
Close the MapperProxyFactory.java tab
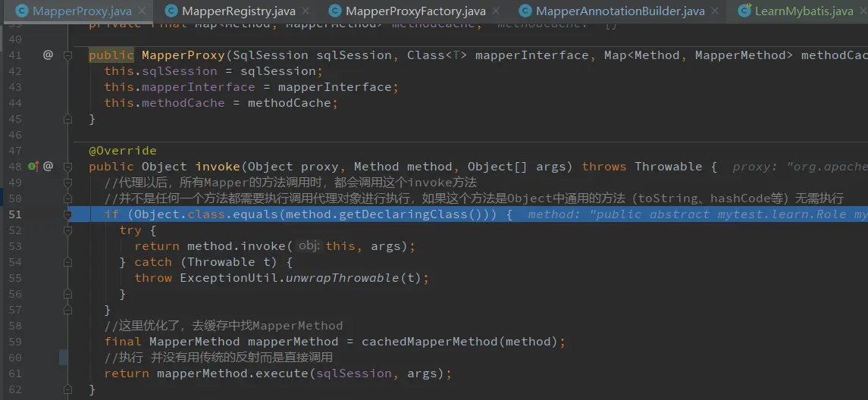coord(496,11)
